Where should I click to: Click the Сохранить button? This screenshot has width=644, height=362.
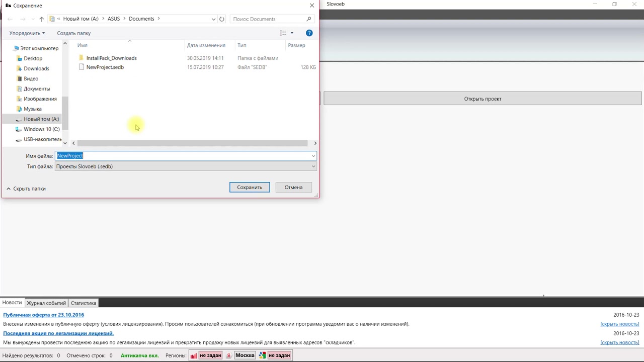click(x=250, y=187)
